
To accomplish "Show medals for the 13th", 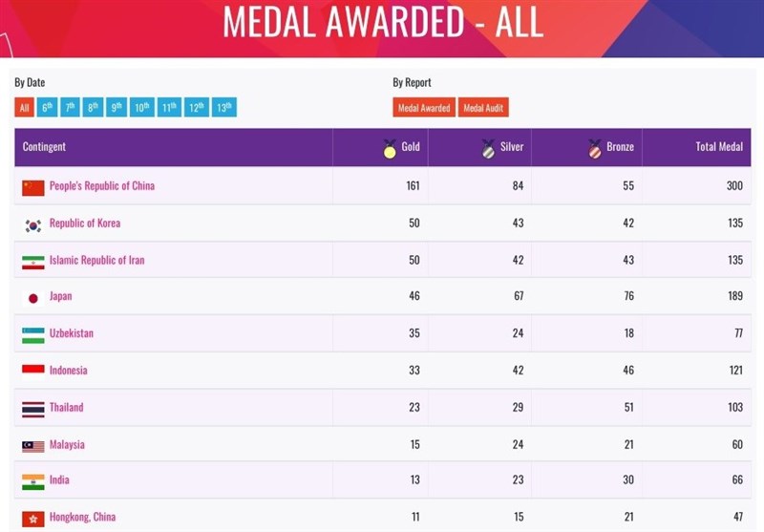I will point(223,108).
